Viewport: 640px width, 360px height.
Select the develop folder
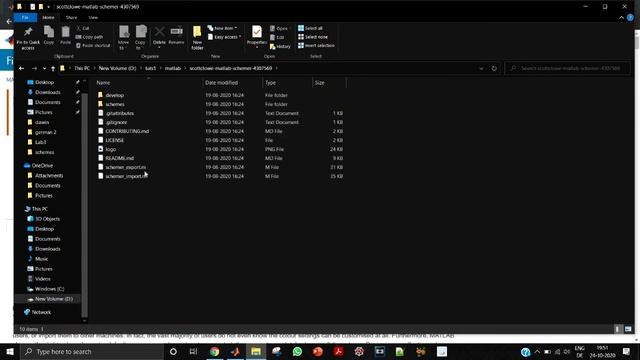tap(114, 95)
